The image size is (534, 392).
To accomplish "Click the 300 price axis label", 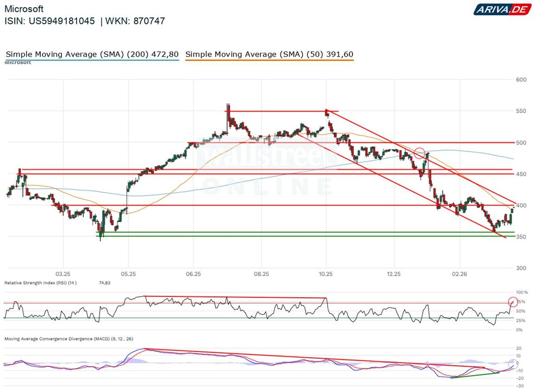I will point(521,268).
